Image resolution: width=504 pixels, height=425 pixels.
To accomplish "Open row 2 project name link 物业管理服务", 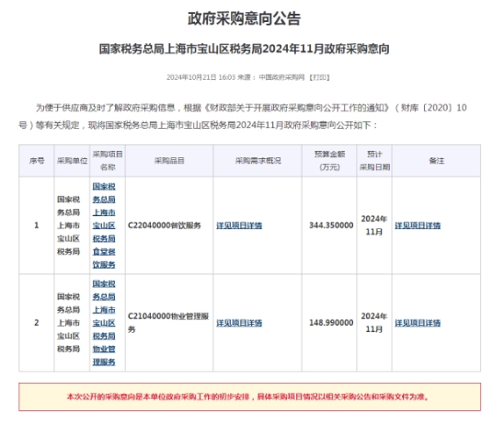I will (104, 323).
